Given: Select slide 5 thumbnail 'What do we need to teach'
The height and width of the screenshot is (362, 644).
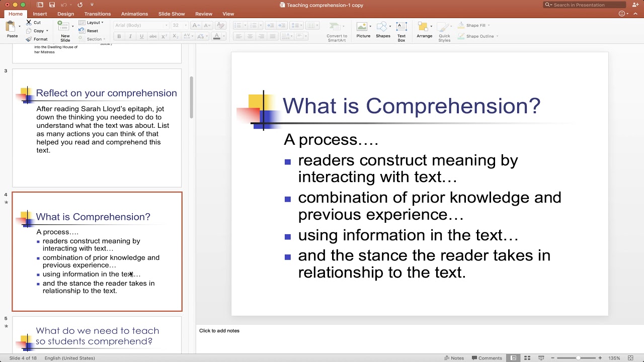Looking at the screenshot, I should [x=97, y=334].
